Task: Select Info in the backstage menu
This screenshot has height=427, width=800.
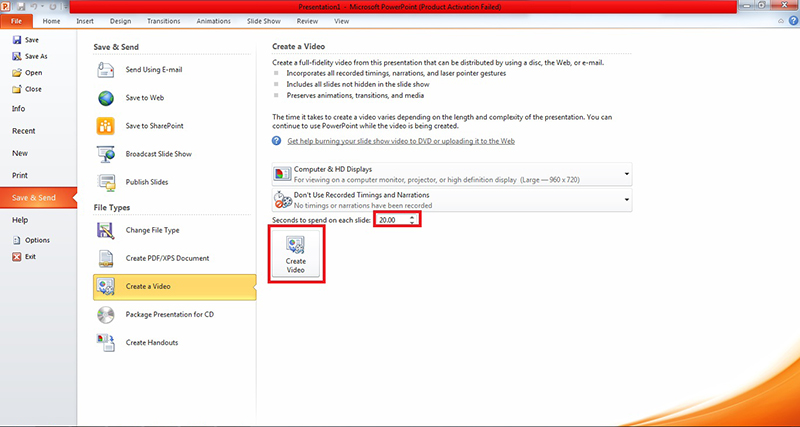Action: click(18, 109)
